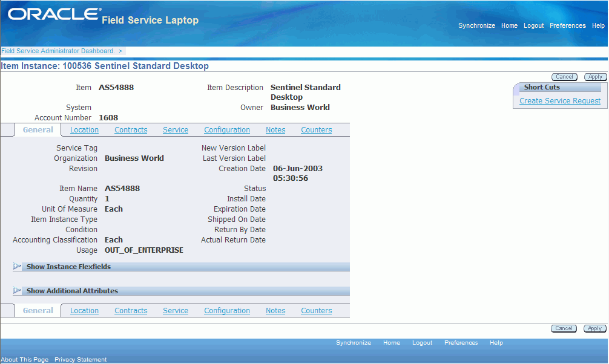Go to Home in header
This screenshot has height=364, width=609.
click(x=509, y=25)
